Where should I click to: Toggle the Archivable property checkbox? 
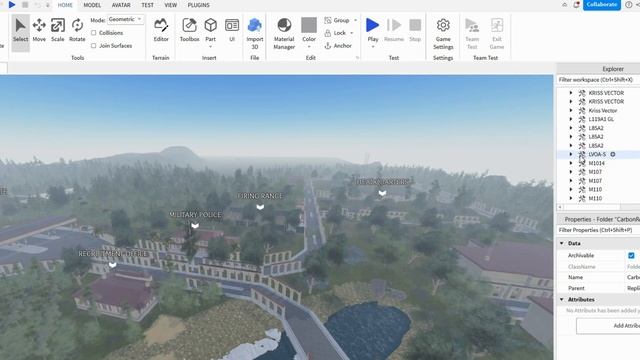point(631,256)
